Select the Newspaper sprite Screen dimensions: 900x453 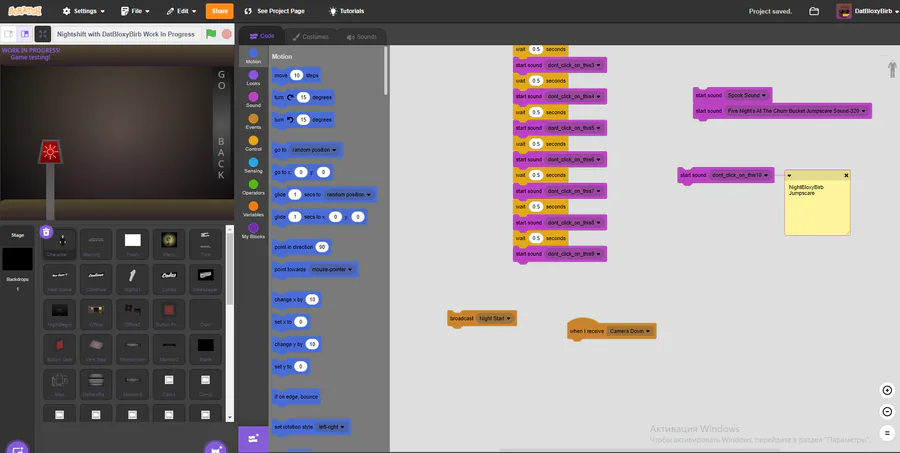205,279
